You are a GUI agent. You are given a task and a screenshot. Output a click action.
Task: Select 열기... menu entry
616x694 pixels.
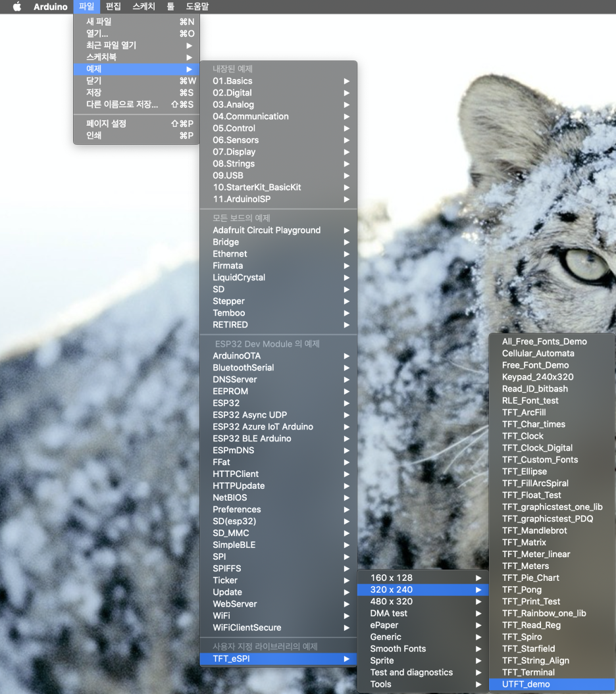pos(136,34)
